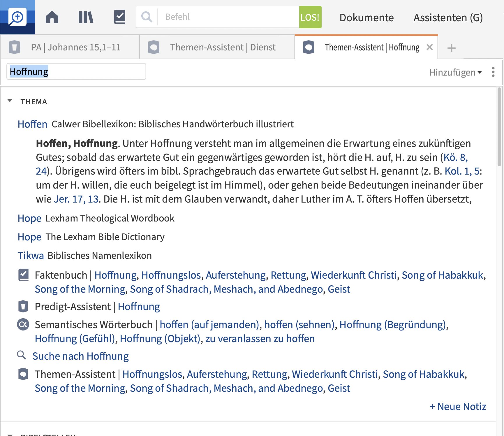Open Faktenbuch link Song of Habakkuk
This screenshot has width=504, height=436.
pyautogui.click(x=443, y=275)
